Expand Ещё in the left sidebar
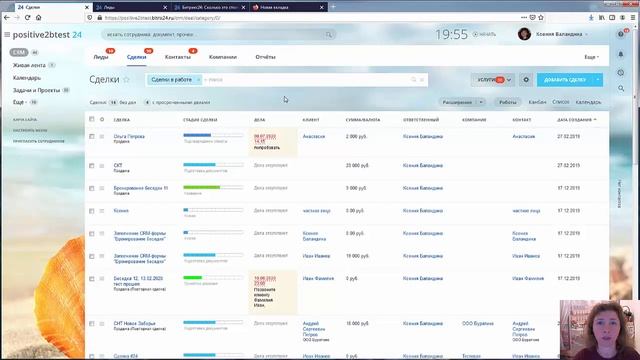This screenshot has width=640, height=360. point(19,102)
